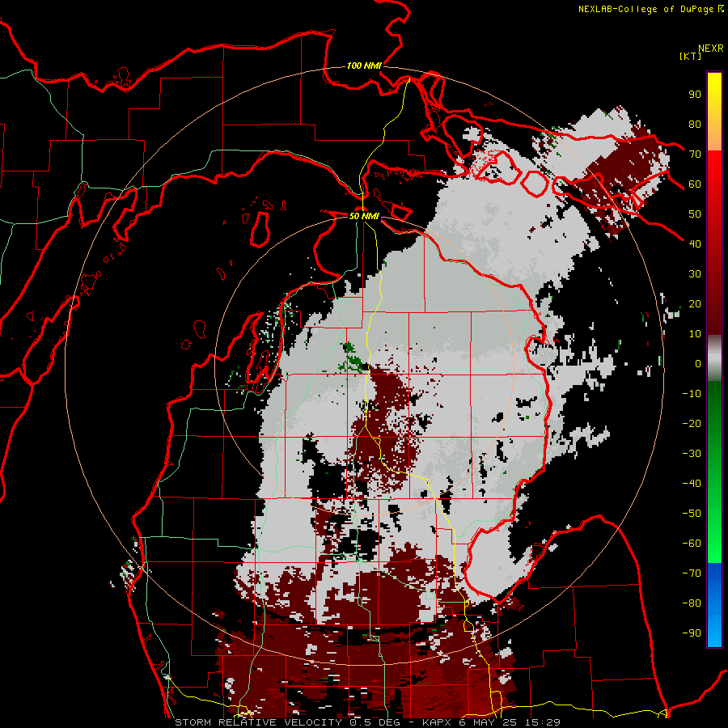This screenshot has width=728, height=728.
Task: Click the -60 value on the velocity scale
Action: [x=692, y=544]
